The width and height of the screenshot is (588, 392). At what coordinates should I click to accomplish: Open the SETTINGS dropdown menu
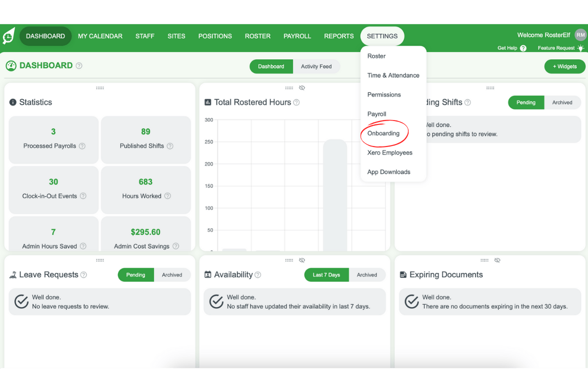click(382, 36)
